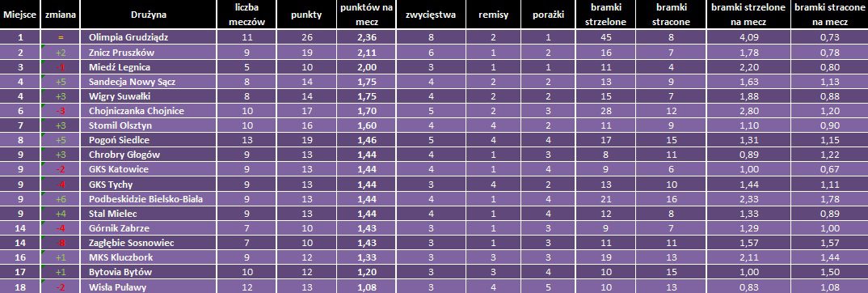Click the 45 goals scored cell
868x293 pixels.
tap(607, 38)
